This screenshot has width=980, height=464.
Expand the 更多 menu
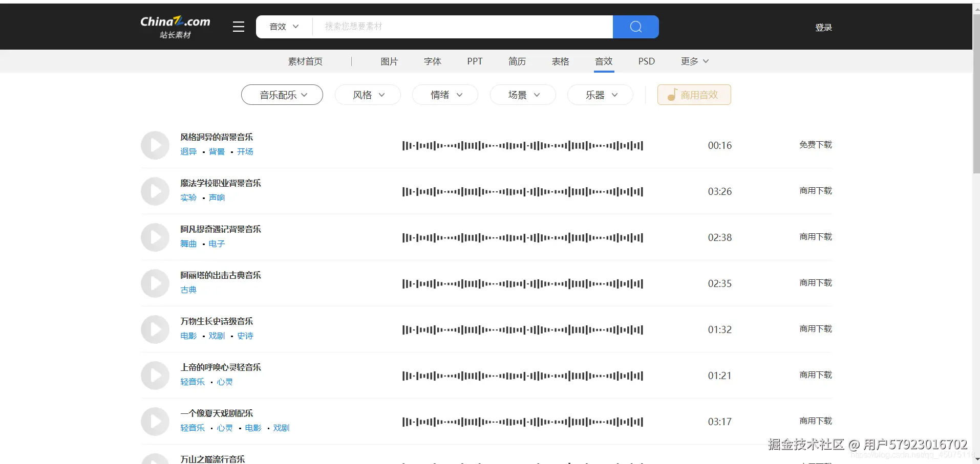pyautogui.click(x=694, y=61)
